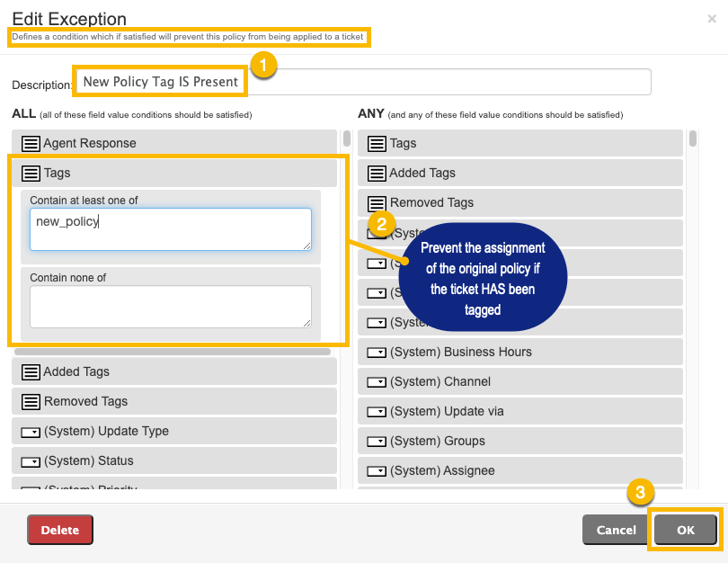Expand (System) Business Hours condition
This screenshot has width=728, height=563.
point(520,352)
